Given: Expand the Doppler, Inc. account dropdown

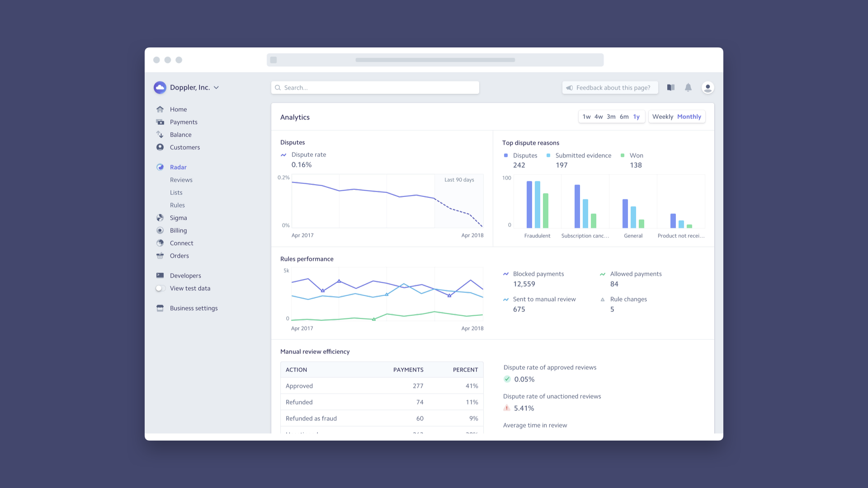Looking at the screenshot, I should pyautogui.click(x=217, y=88).
